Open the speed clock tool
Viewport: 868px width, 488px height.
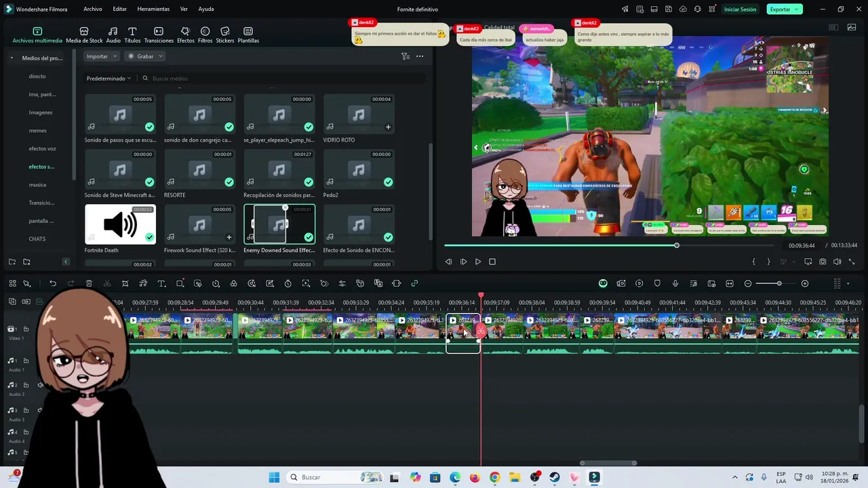point(216,283)
